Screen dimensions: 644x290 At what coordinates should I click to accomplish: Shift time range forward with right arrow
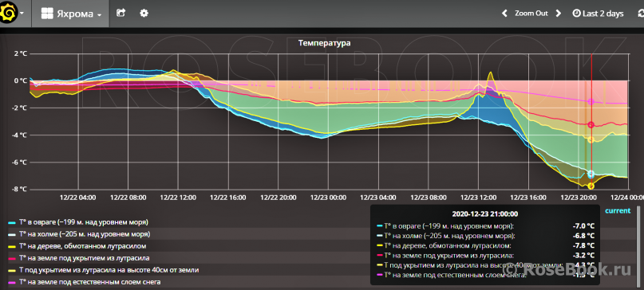click(x=558, y=14)
